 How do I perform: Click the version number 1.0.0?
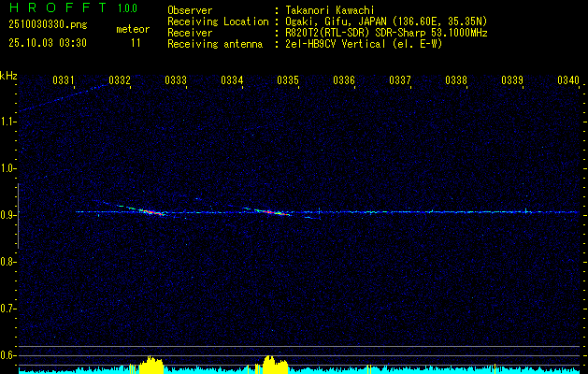click(x=127, y=8)
